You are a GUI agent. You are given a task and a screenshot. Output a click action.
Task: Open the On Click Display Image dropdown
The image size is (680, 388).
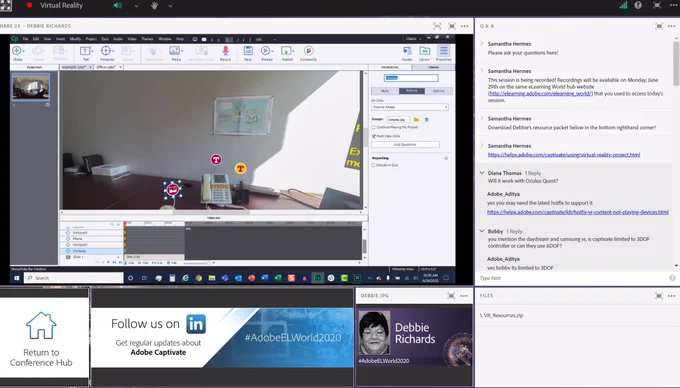[410, 107]
